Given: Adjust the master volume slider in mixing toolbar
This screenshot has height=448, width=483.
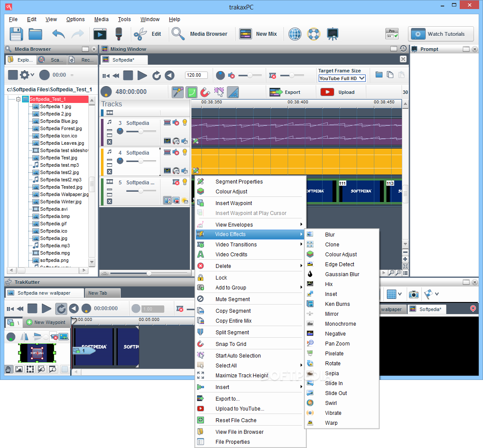Looking at the screenshot, I should (x=250, y=75).
